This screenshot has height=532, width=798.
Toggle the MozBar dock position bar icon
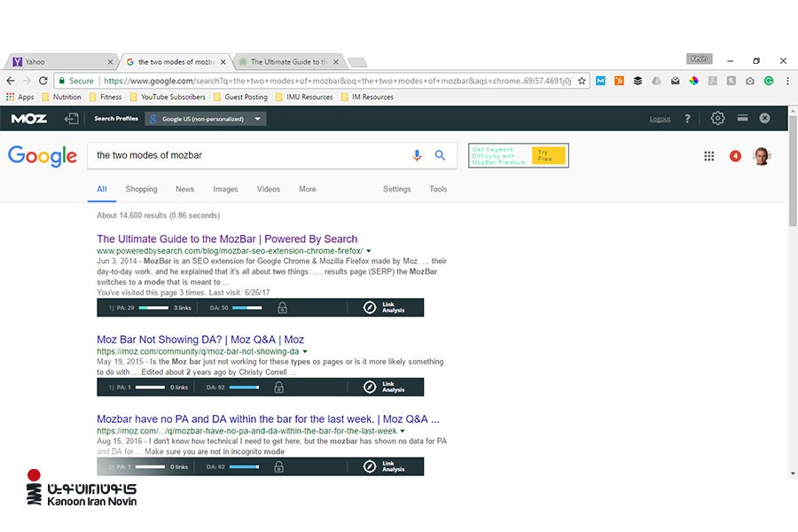[x=742, y=119]
